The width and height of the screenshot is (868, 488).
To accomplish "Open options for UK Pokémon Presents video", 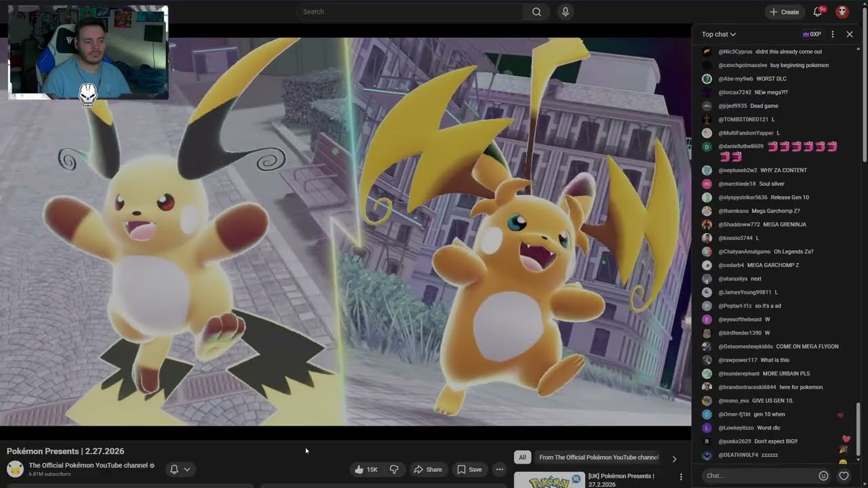I will (681, 477).
